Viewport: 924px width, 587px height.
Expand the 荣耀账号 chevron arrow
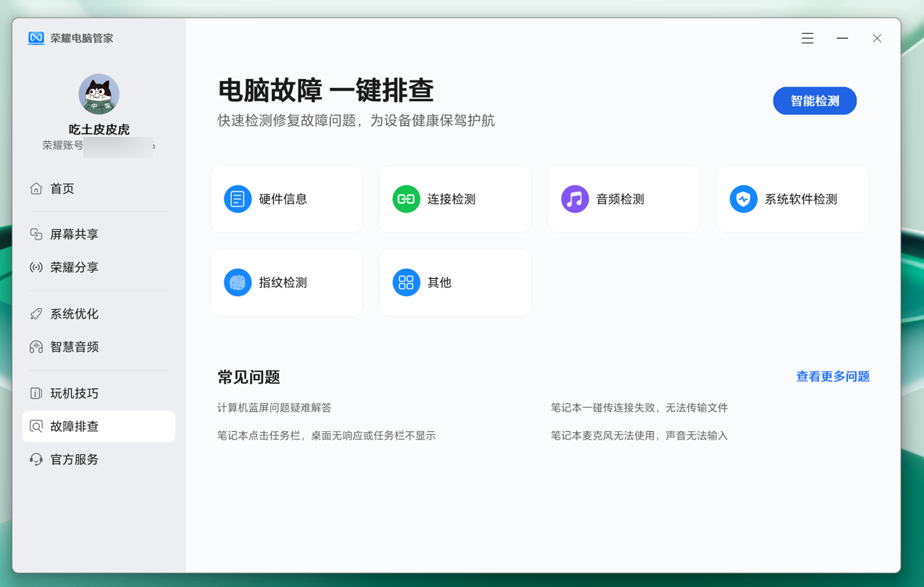coord(154,146)
